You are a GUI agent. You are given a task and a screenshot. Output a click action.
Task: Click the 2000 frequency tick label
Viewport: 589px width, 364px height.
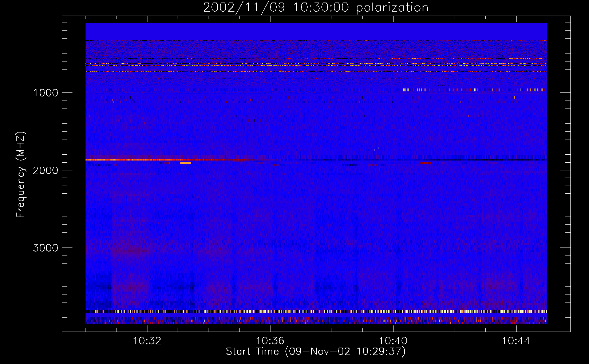coord(46,170)
